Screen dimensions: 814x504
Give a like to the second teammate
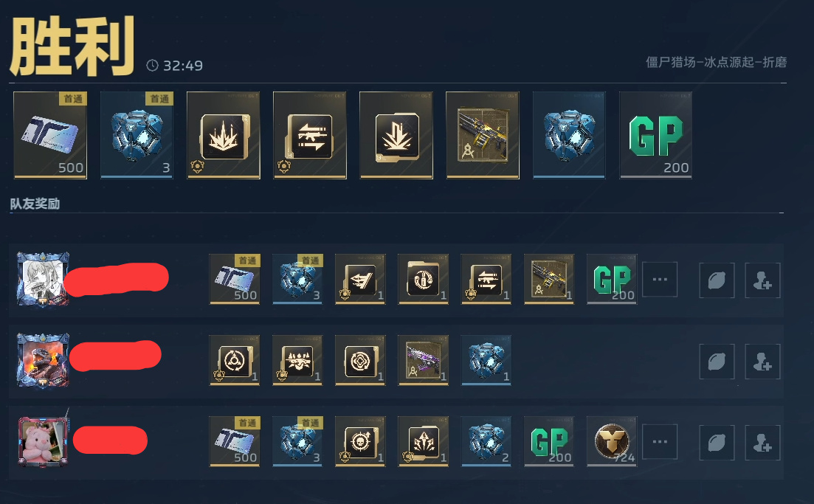717,362
